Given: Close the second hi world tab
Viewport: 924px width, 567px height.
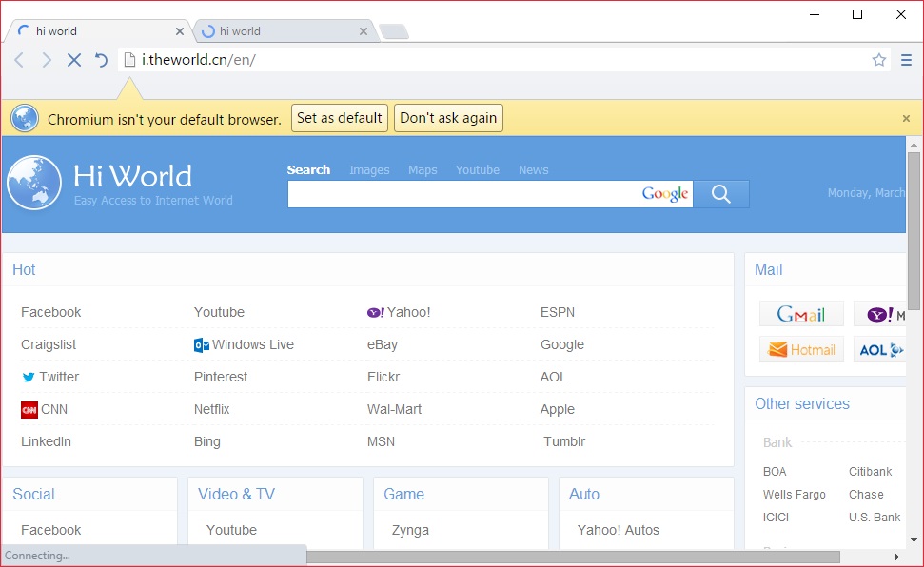Looking at the screenshot, I should pos(364,31).
